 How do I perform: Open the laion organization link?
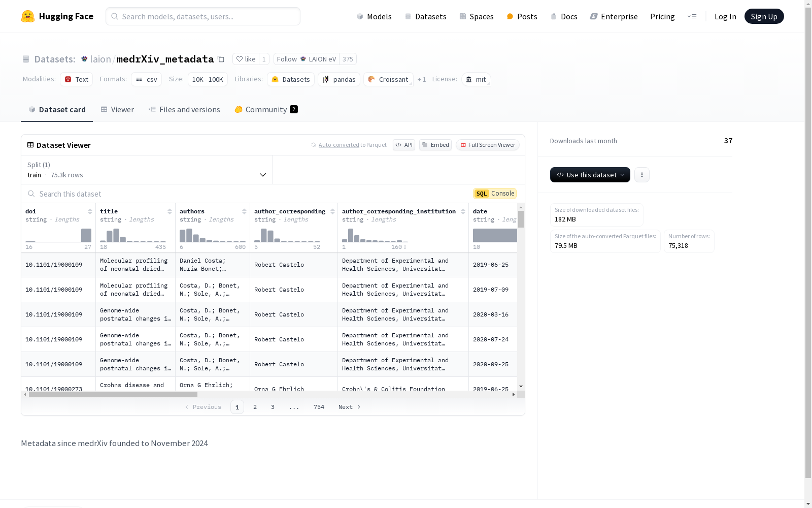click(x=100, y=59)
